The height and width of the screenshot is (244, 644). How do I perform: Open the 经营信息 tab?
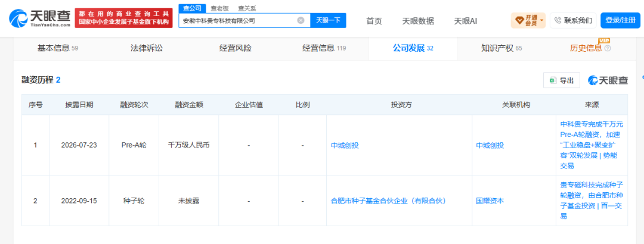tap(324, 48)
